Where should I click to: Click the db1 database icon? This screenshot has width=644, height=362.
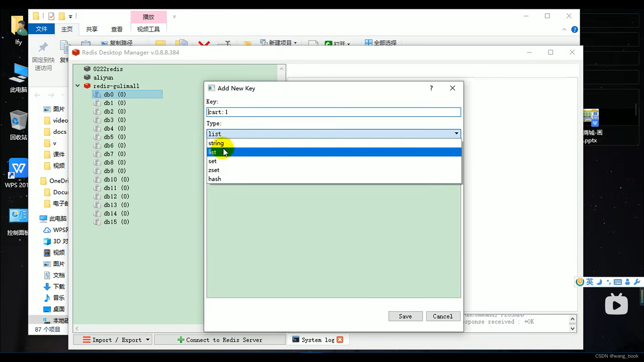click(x=97, y=103)
